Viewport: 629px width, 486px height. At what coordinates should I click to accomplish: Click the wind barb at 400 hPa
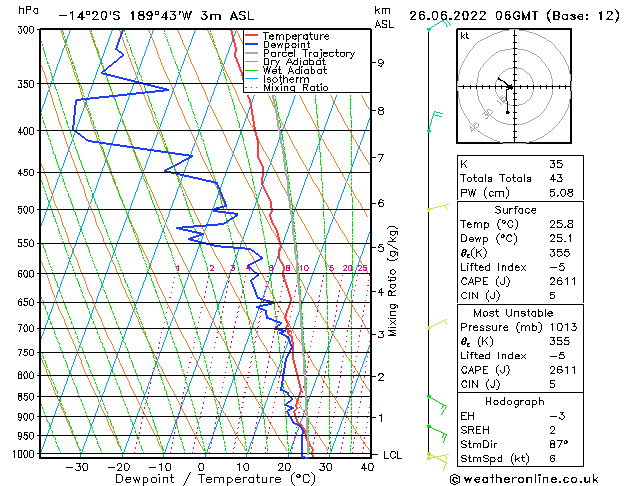pyautogui.click(x=435, y=122)
